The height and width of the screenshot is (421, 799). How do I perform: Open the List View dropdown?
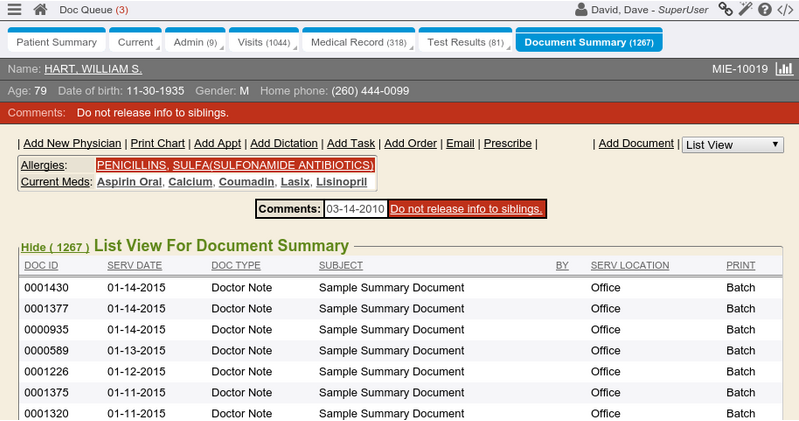coord(732,145)
